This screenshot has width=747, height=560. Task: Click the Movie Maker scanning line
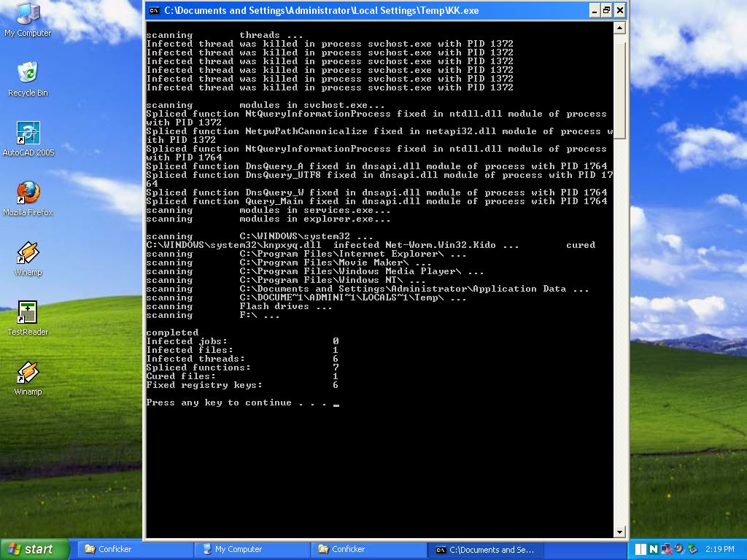tap(289, 262)
